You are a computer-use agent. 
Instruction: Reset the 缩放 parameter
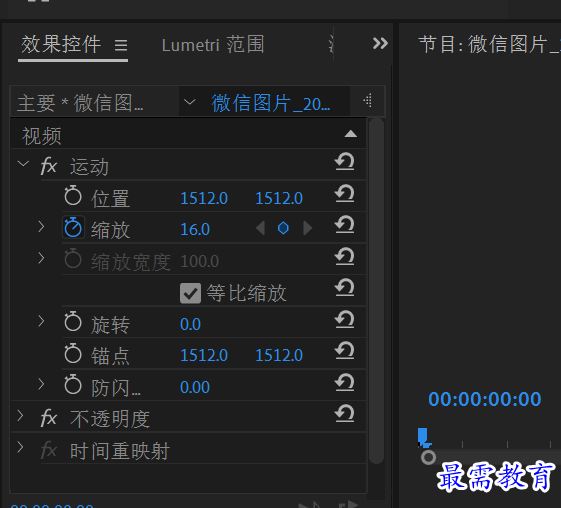(345, 224)
